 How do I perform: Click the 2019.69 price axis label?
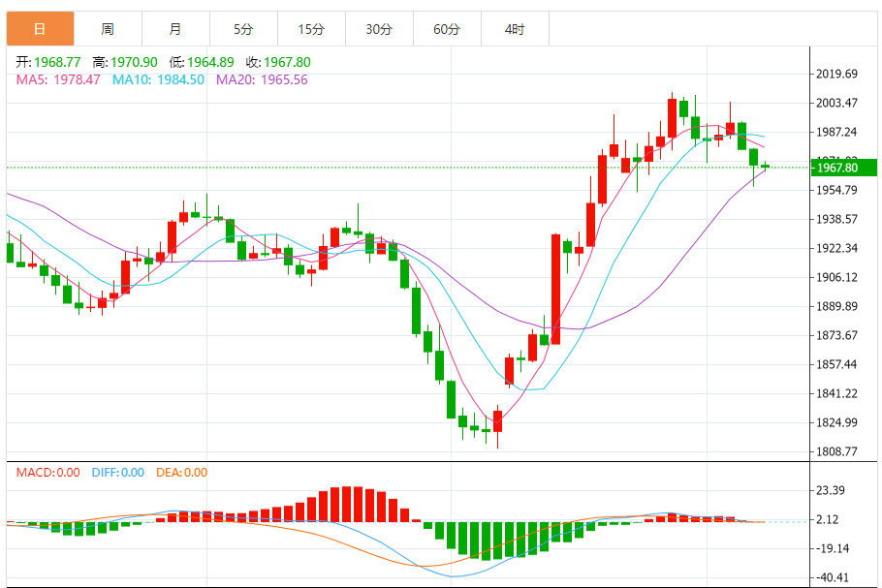click(x=836, y=74)
